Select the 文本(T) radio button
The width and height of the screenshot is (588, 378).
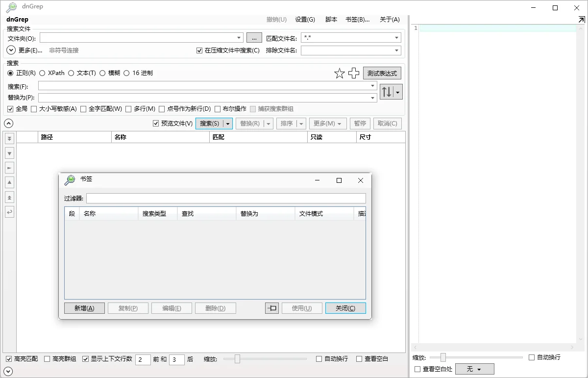(71, 73)
